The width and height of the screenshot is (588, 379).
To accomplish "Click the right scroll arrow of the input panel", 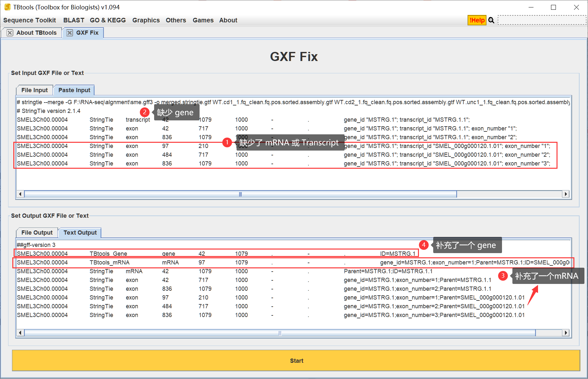I will [x=566, y=194].
